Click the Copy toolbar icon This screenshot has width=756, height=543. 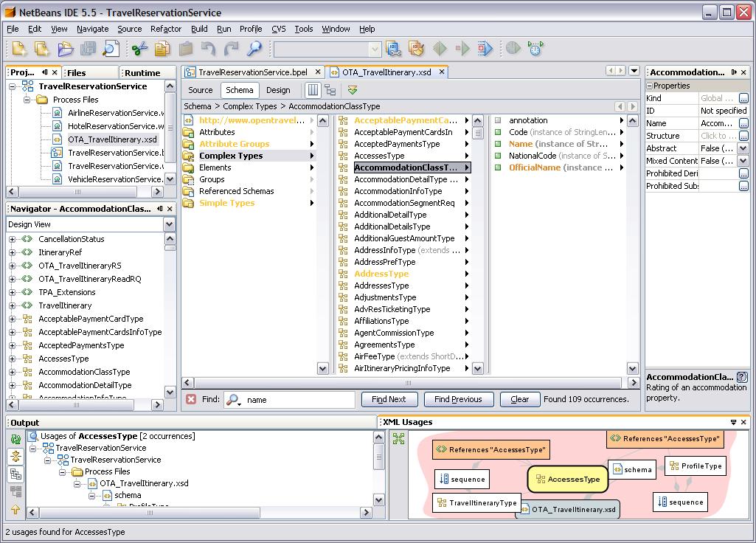pyautogui.click(x=162, y=49)
